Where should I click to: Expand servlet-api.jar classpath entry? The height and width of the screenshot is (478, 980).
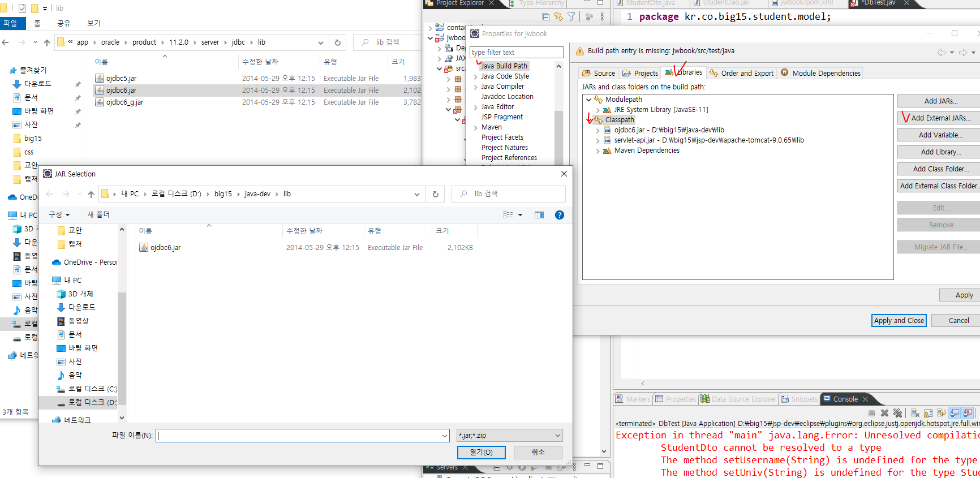click(x=598, y=140)
